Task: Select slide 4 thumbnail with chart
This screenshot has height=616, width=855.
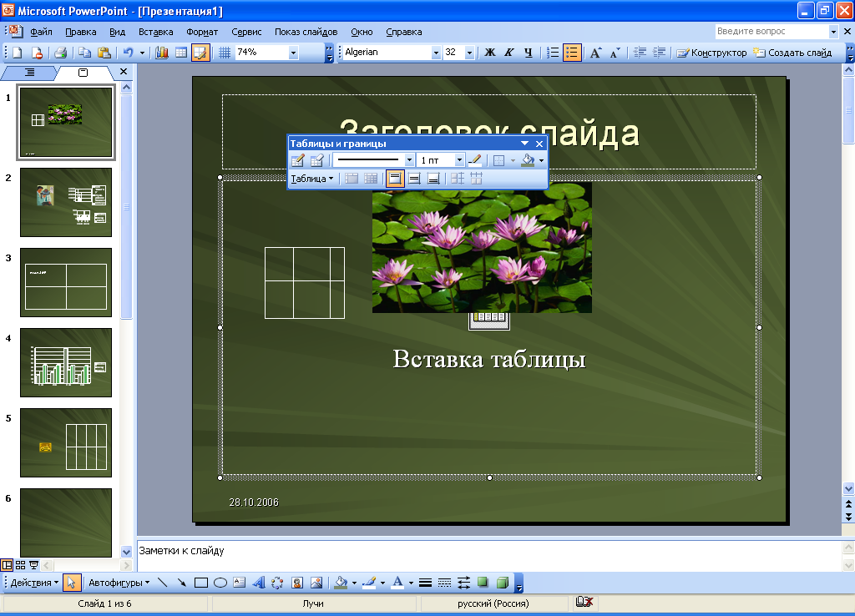Action: click(x=66, y=362)
